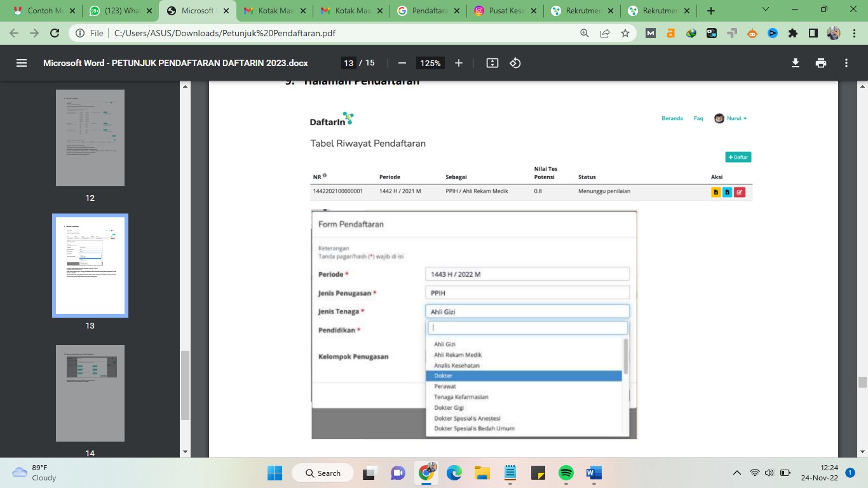Expand the system tray hidden icons

pos(737,473)
